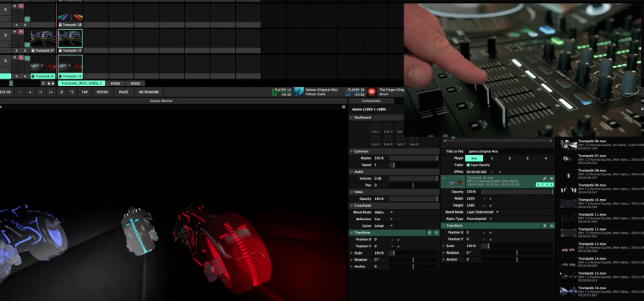
Task: Open the CrossFader Blend Mode Alpha dropdown
Action: coord(383,213)
